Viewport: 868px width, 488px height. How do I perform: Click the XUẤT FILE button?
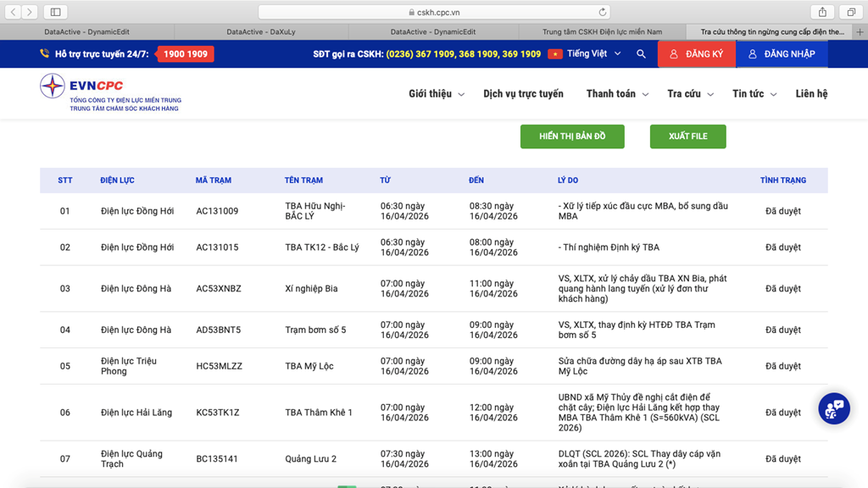pyautogui.click(x=687, y=136)
